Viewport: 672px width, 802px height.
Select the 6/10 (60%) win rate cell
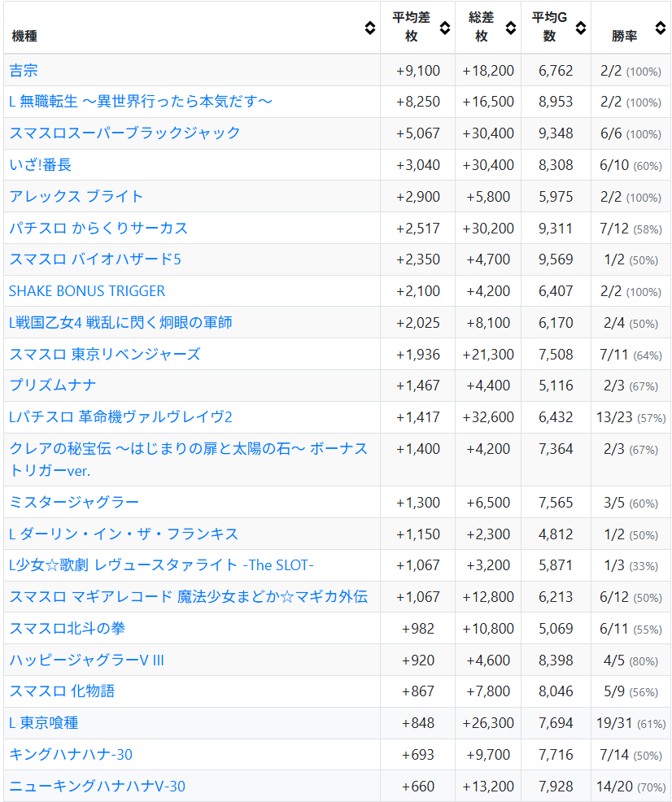(x=631, y=165)
